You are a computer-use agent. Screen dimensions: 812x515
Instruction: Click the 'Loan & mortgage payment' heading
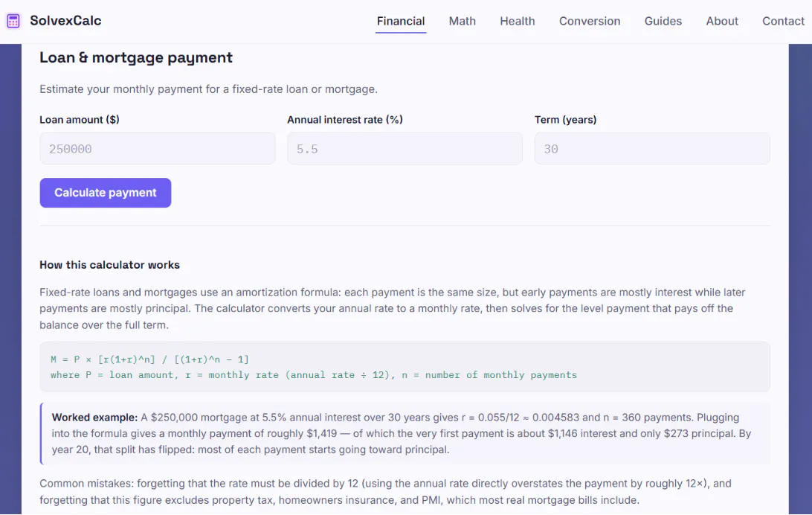click(136, 57)
